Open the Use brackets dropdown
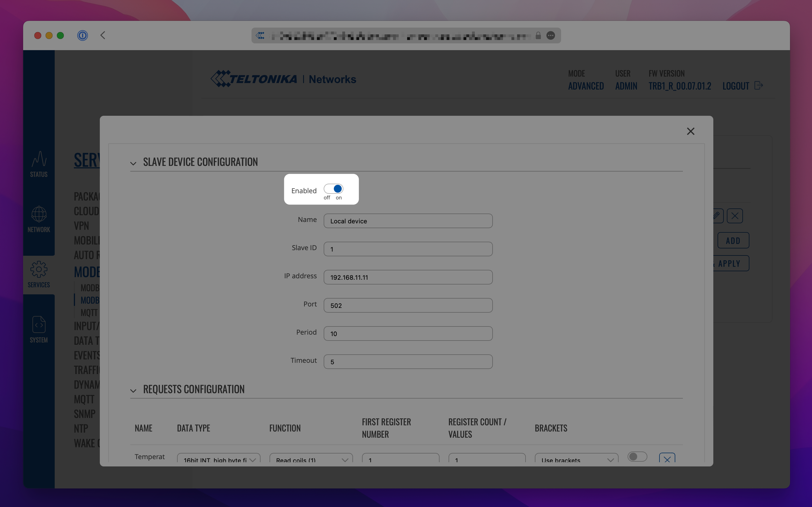This screenshot has width=812, height=507. [576, 459]
